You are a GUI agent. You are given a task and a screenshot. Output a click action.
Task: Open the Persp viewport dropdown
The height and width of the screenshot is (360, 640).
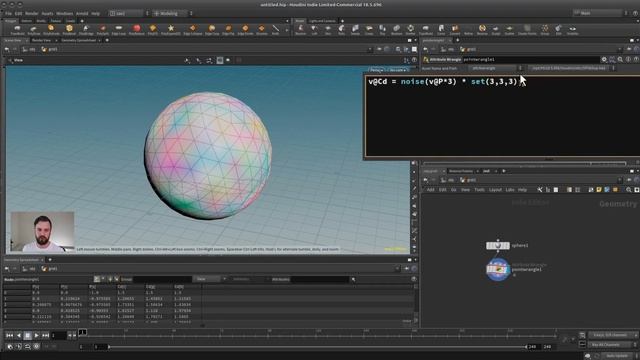click(x=377, y=70)
